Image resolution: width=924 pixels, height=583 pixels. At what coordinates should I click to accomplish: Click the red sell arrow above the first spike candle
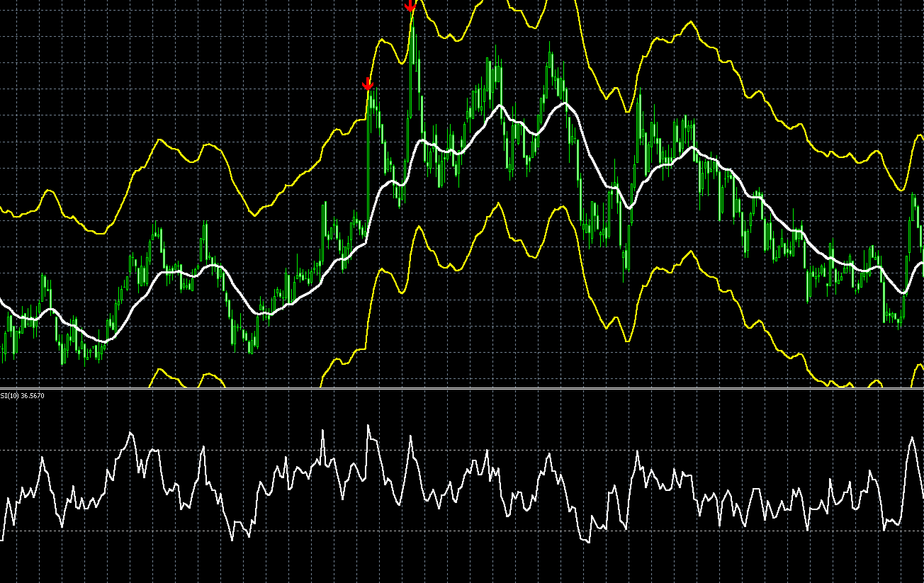pyautogui.click(x=368, y=84)
